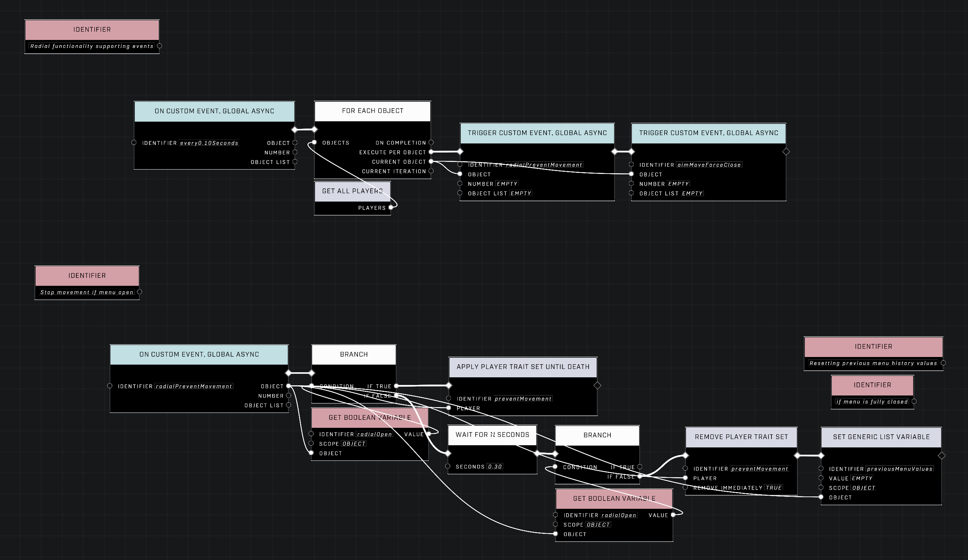This screenshot has width=968, height=560.
Task: Click the 'Resetting previous menu history values' identifier text
Action: 873,363
